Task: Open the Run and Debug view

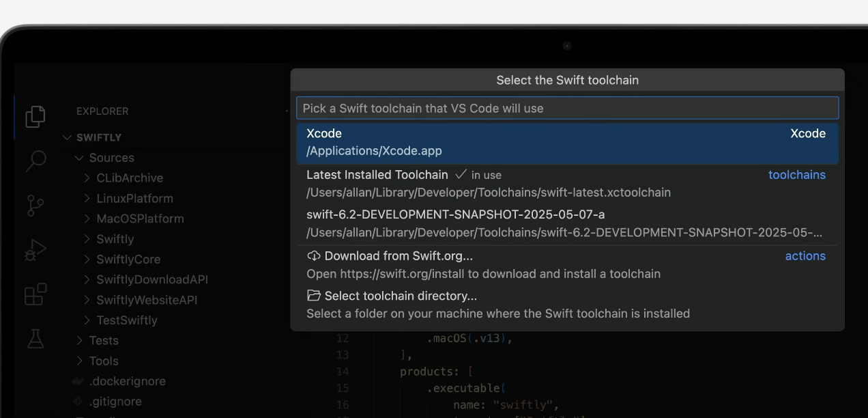Action: tap(35, 250)
